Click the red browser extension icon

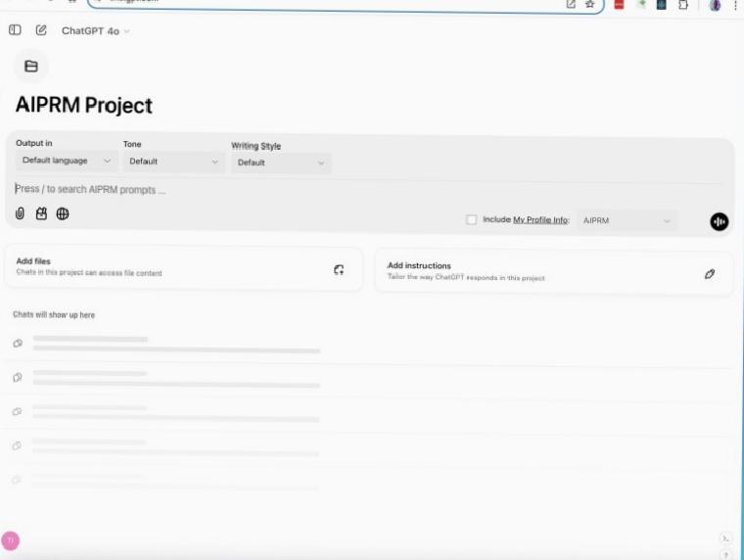620,5
